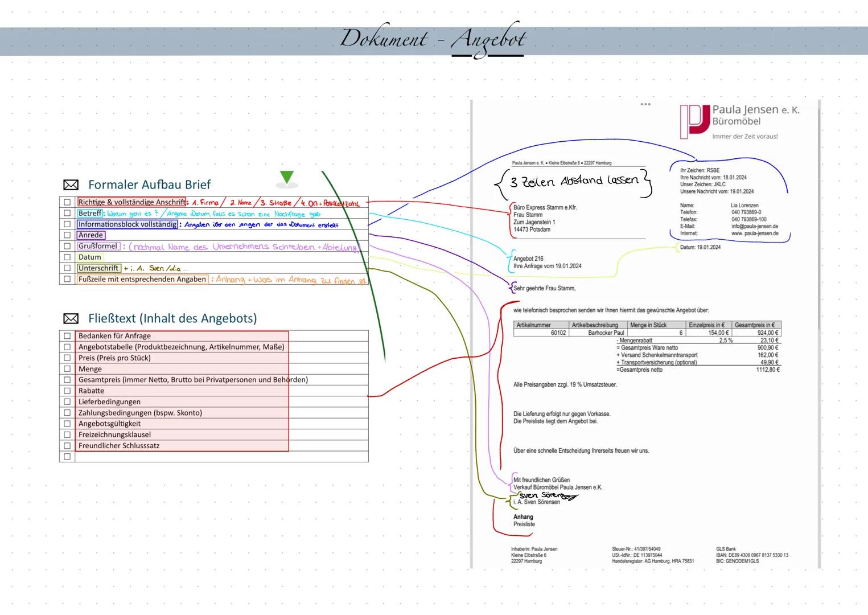Toggle the Informationsblock vollständig checkbox
The height and width of the screenshot is (615, 868).
click(x=67, y=224)
